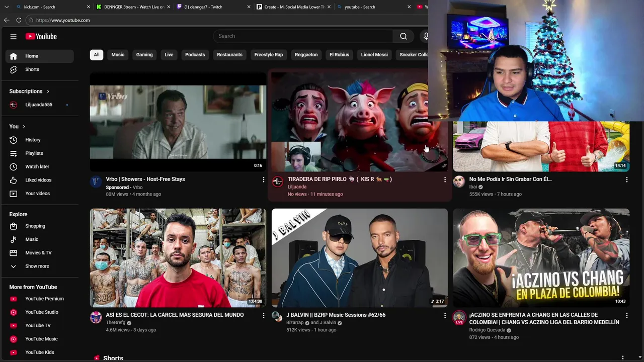644x362 pixels.
Task: Close the kick.com Search tab
Action: tap(89, 7)
